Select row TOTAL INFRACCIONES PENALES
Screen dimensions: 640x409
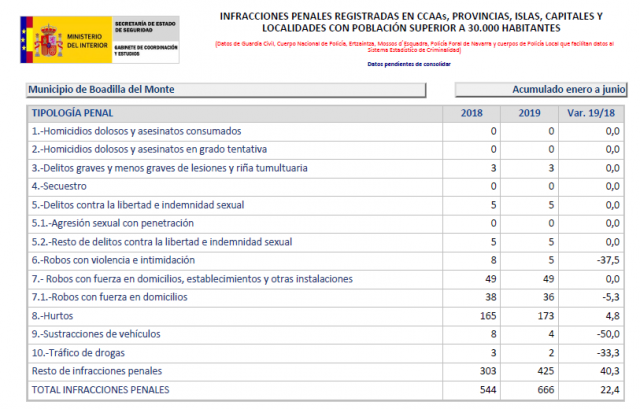[325, 390]
